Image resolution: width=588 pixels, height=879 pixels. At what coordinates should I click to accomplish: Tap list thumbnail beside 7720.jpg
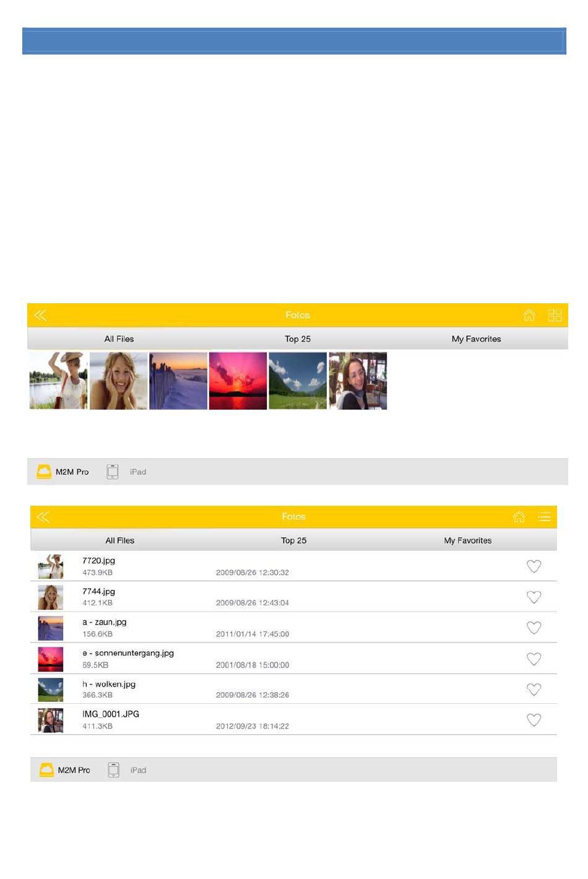pos(51,566)
